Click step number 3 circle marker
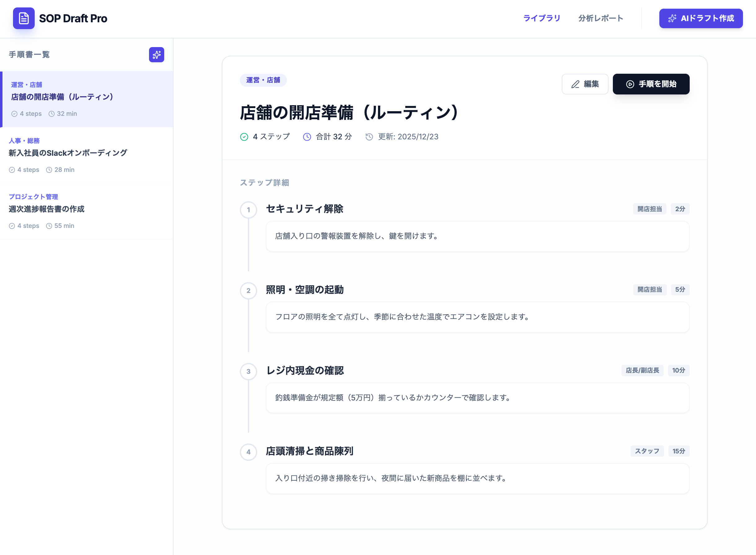The width and height of the screenshot is (756, 555). pyautogui.click(x=248, y=371)
